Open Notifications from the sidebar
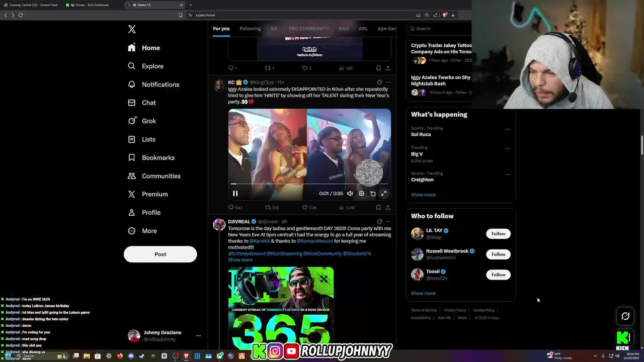This screenshot has height=362, width=644. click(153, 84)
